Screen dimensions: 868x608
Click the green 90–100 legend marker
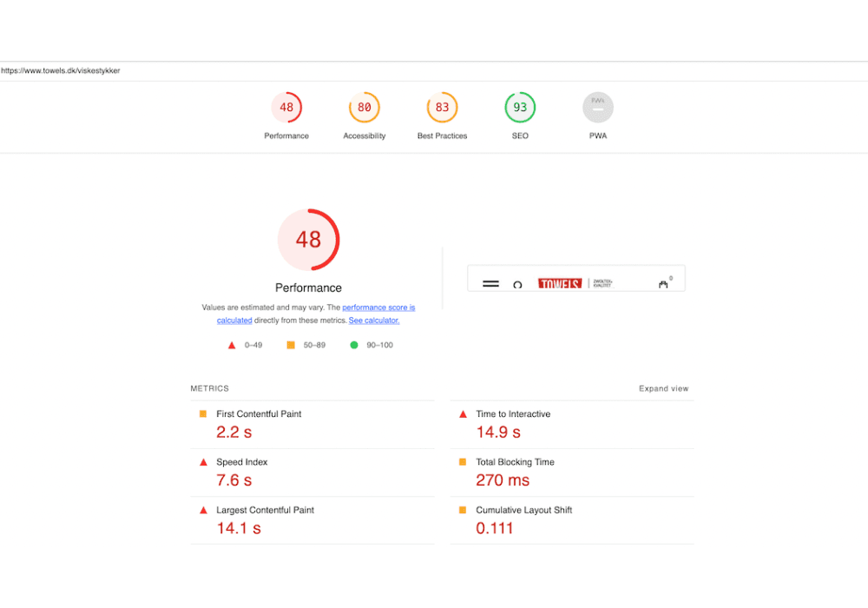click(x=353, y=345)
